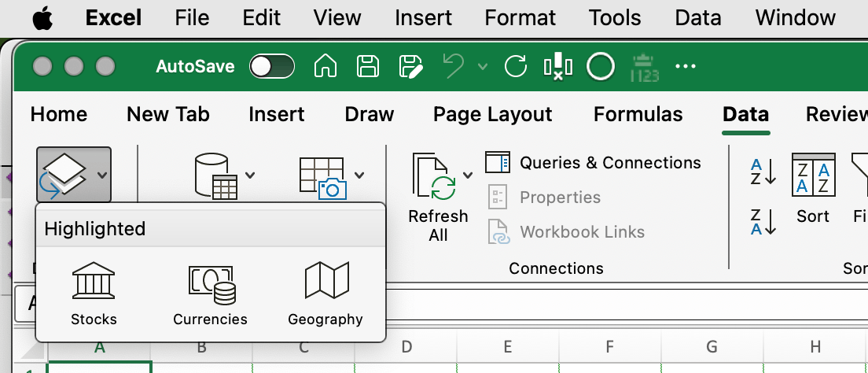Expand the Data from Picture dropdown arrow

click(x=360, y=175)
